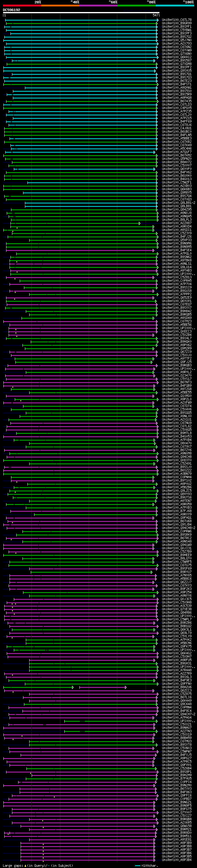Select hit UniRef100_C5Z813
Viewport: 197px width, 868px height.
(x=177, y=277)
